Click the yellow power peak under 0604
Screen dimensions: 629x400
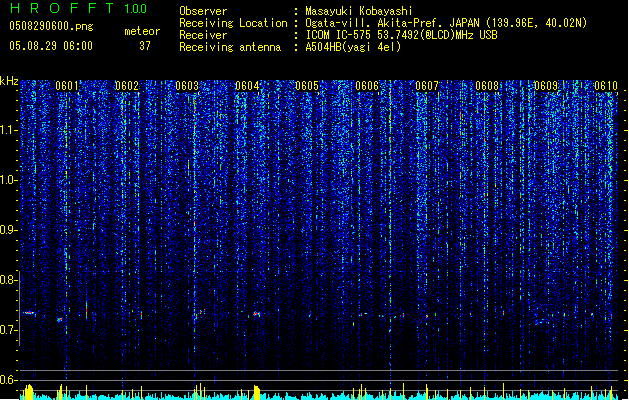257,392
